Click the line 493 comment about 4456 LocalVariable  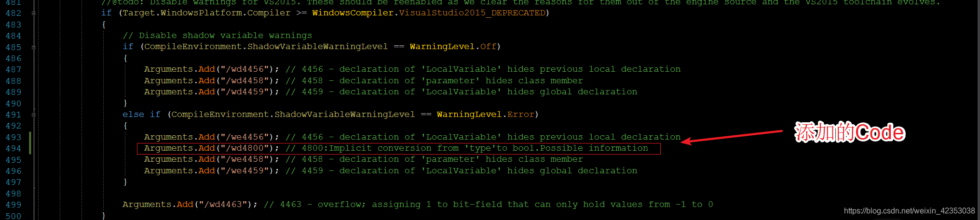click(483, 137)
